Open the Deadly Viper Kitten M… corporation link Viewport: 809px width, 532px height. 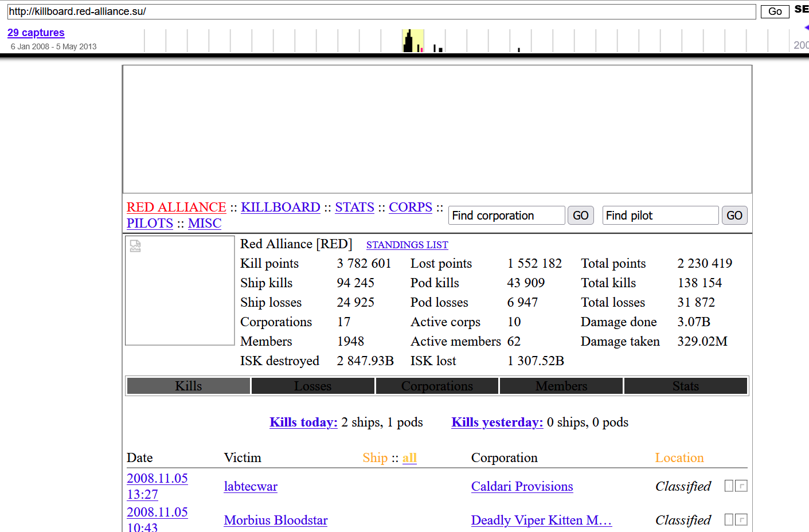pyautogui.click(x=541, y=520)
